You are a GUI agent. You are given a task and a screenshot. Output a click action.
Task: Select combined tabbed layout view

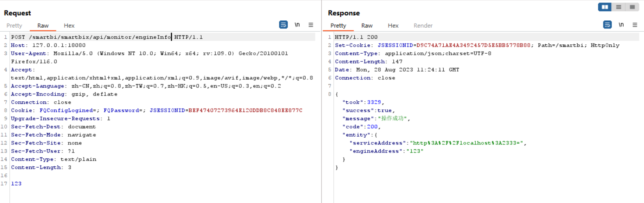[632, 7]
